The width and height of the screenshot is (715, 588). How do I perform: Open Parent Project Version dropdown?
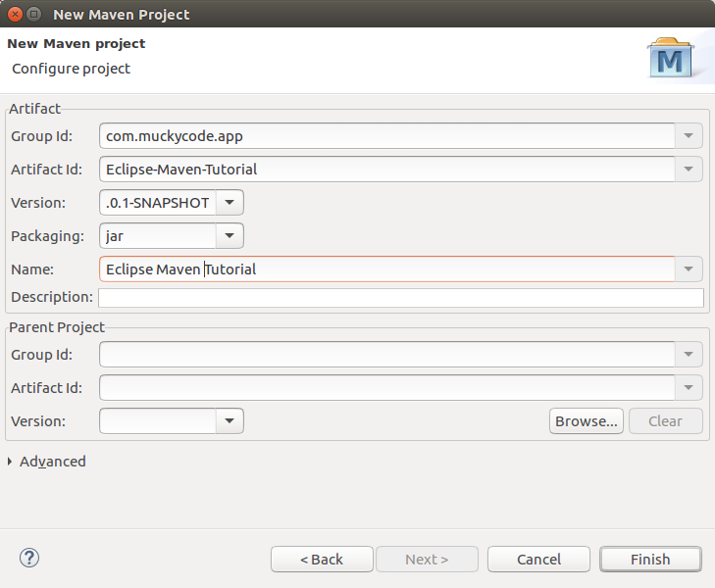[230, 420]
